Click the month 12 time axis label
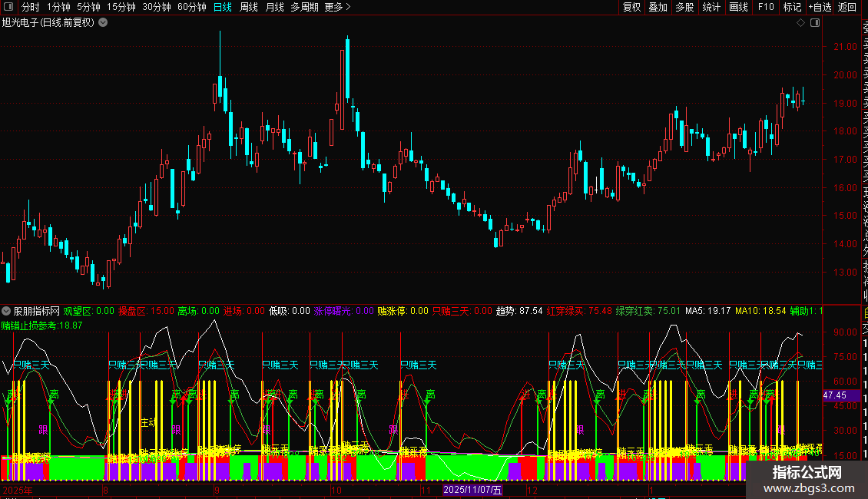Image resolution: width=868 pixels, height=499 pixels. pyautogui.click(x=532, y=490)
